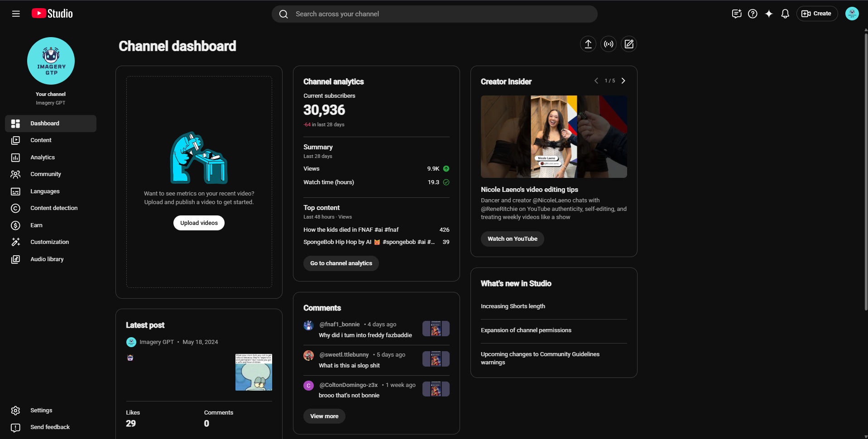Click the YouTube Studio logo

[52, 14]
